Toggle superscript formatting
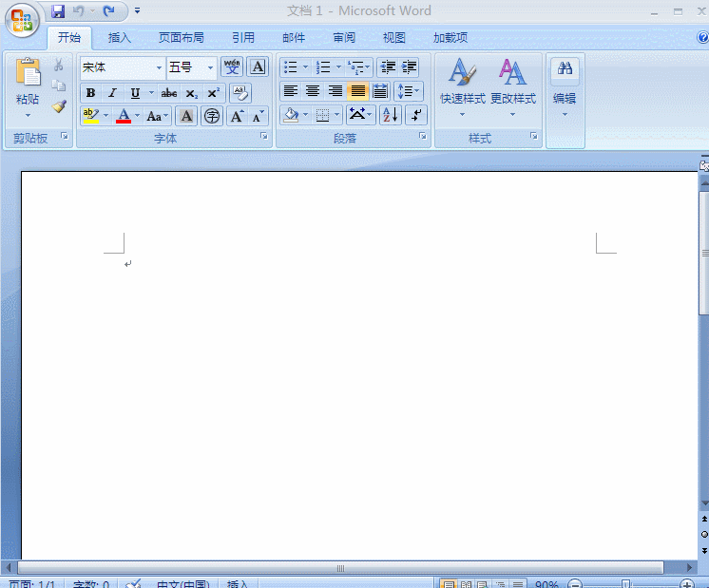Screen dimensions: 709x588 213,93
